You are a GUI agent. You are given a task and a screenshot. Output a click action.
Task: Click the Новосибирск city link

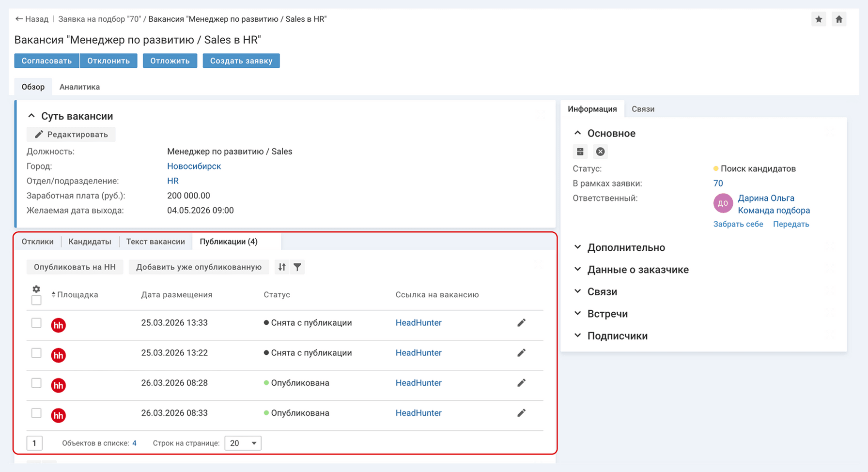point(194,166)
